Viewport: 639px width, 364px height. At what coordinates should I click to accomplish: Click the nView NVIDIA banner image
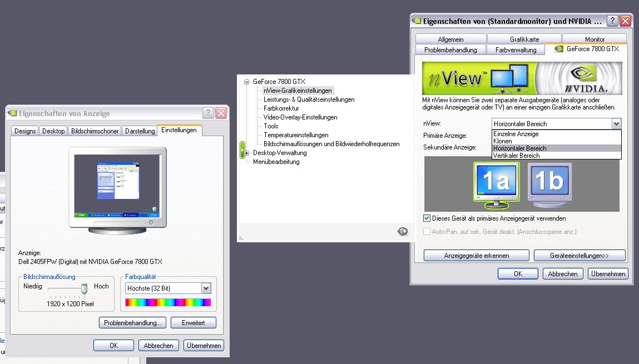pyautogui.click(x=522, y=78)
